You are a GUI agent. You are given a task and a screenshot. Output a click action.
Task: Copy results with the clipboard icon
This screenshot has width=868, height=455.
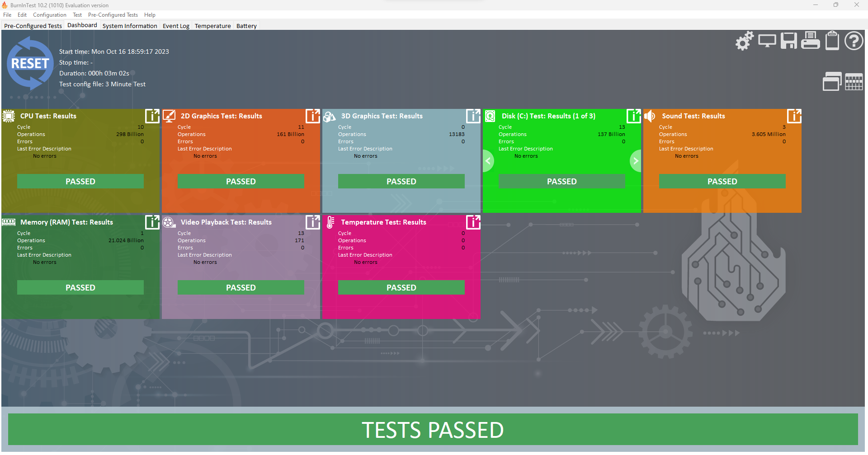coord(832,40)
